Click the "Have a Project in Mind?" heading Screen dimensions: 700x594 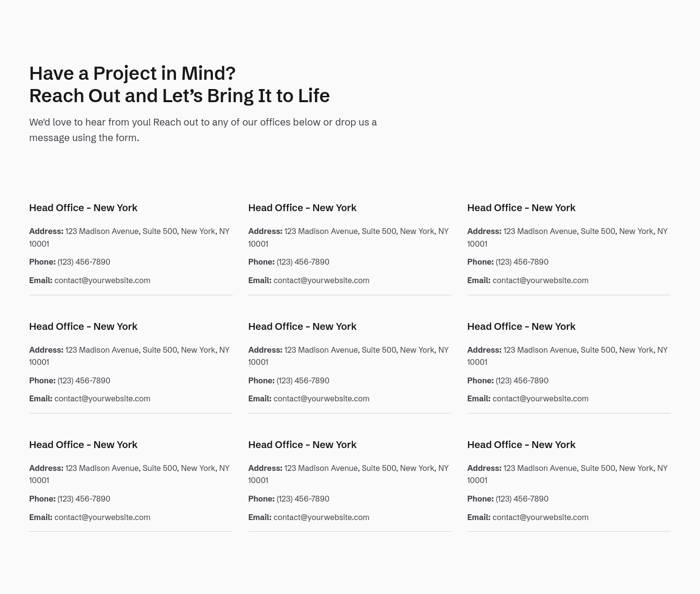pyautogui.click(x=179, y=84)
